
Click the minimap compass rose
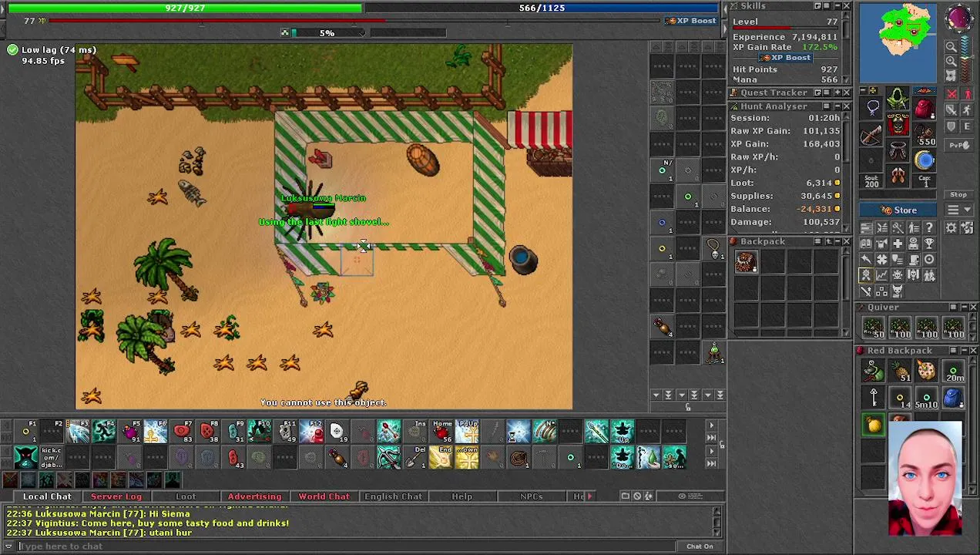(958, 18)
